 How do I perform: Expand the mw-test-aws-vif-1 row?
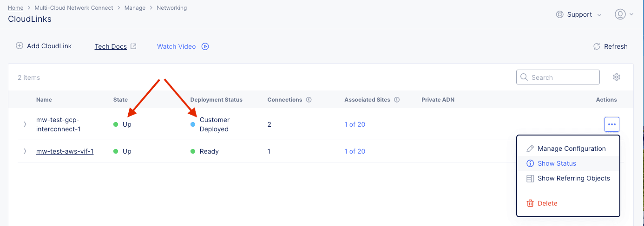[x=25, y=151]
